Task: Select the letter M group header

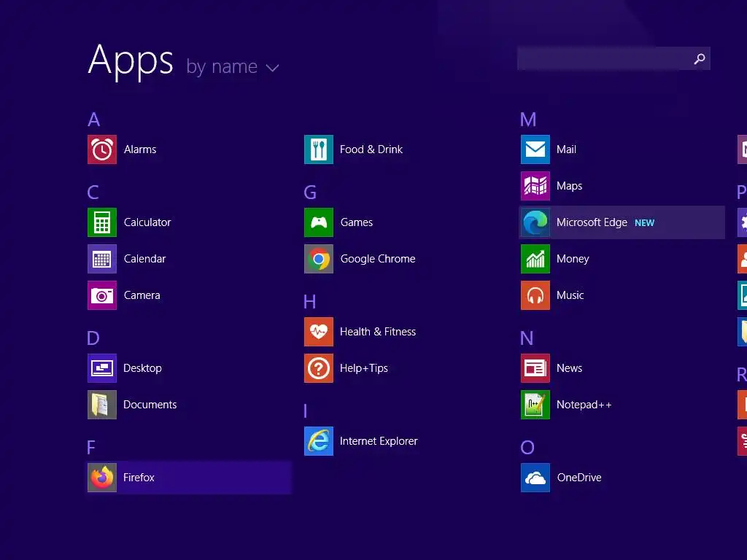Action: 528,120
